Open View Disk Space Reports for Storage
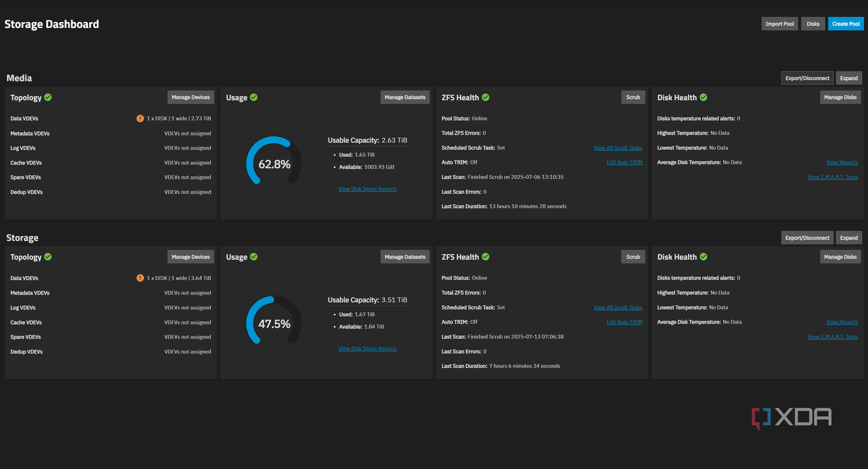Screen dimensions: 868x469 pos(367,349)
